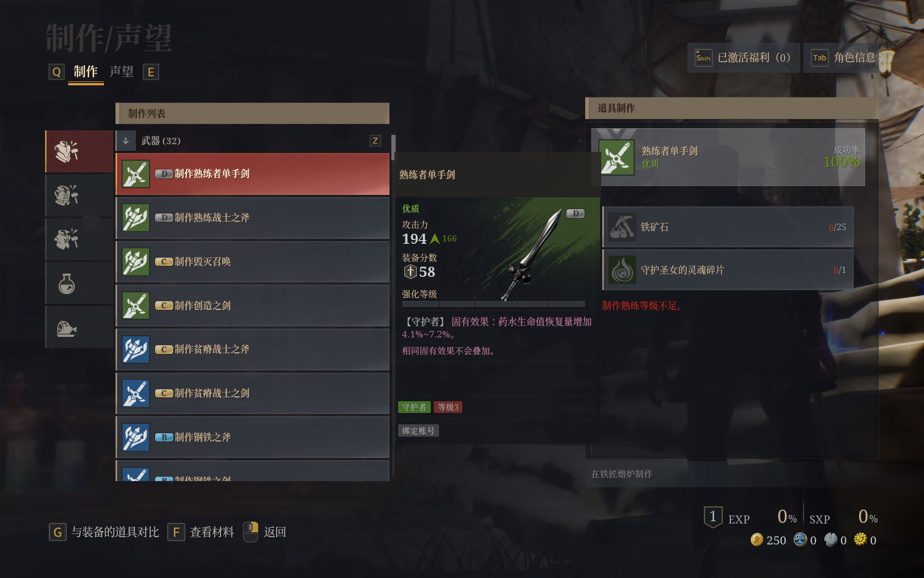This screenshot has height=578, width=924.
Task: Click the gold coin currency icon
Action: pos(757,539)
